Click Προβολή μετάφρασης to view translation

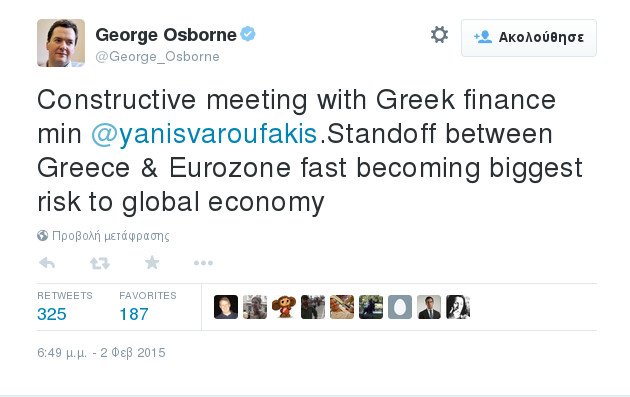111,235
